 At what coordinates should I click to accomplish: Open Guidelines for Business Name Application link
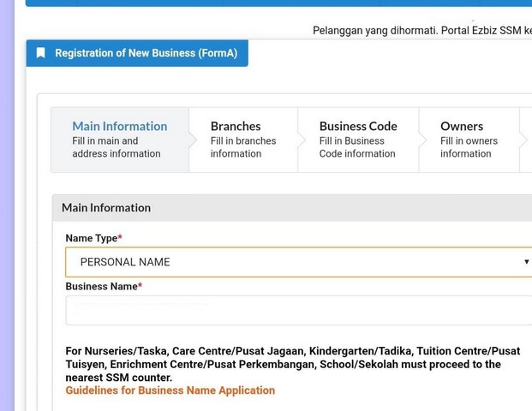tap(170, 390)
